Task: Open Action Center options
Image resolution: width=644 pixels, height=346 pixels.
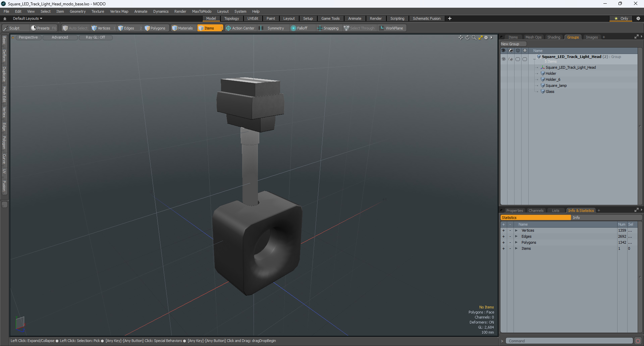Action: [x=240, y=28]
